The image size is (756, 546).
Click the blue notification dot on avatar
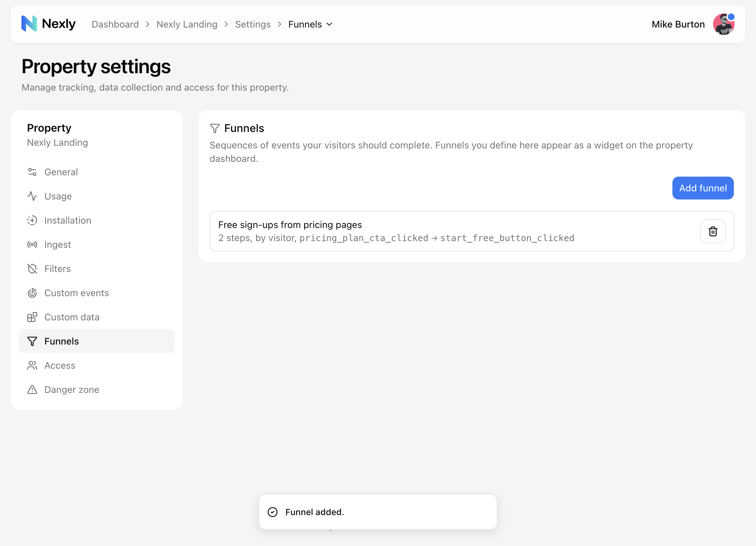[x=731, y=17]
